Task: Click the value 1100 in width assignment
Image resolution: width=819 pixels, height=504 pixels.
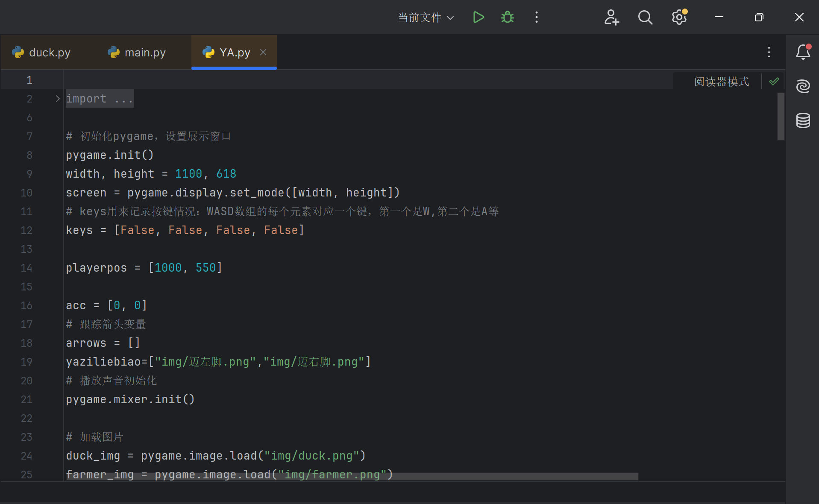Action: 188,174
